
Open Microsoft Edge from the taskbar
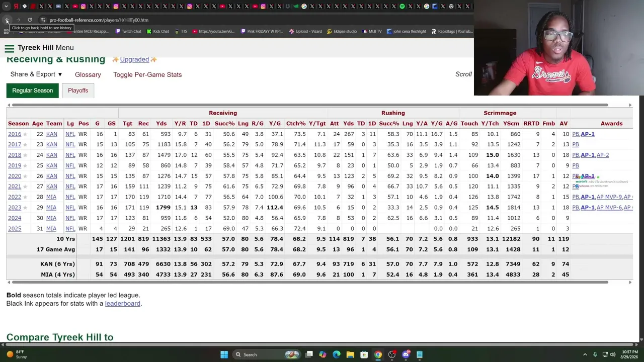337,354
